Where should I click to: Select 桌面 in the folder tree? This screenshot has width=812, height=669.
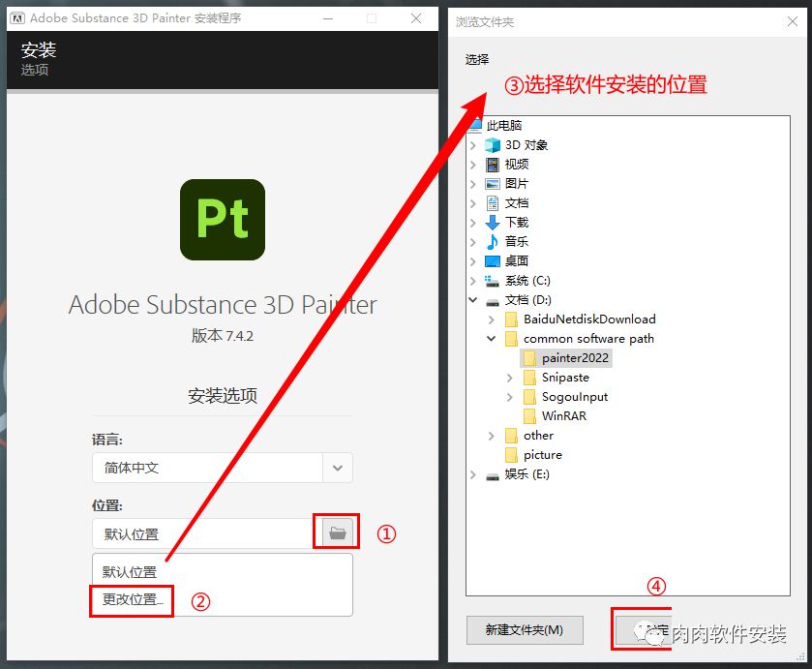517,261
